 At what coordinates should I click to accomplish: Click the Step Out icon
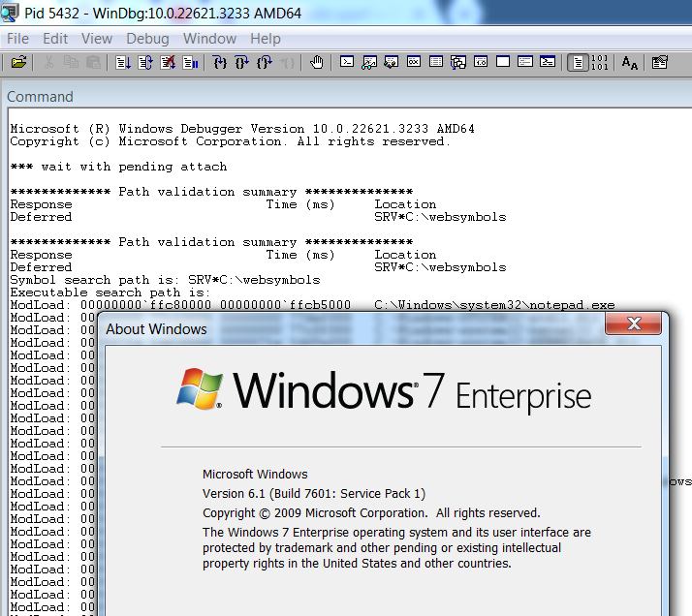pyautogui.click(x=265, y=63)
